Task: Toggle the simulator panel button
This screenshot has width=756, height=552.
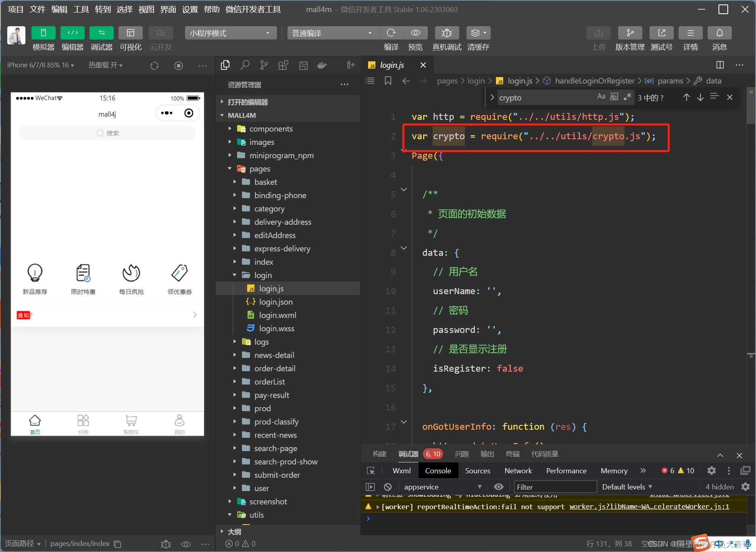Action: pos(44,33)
